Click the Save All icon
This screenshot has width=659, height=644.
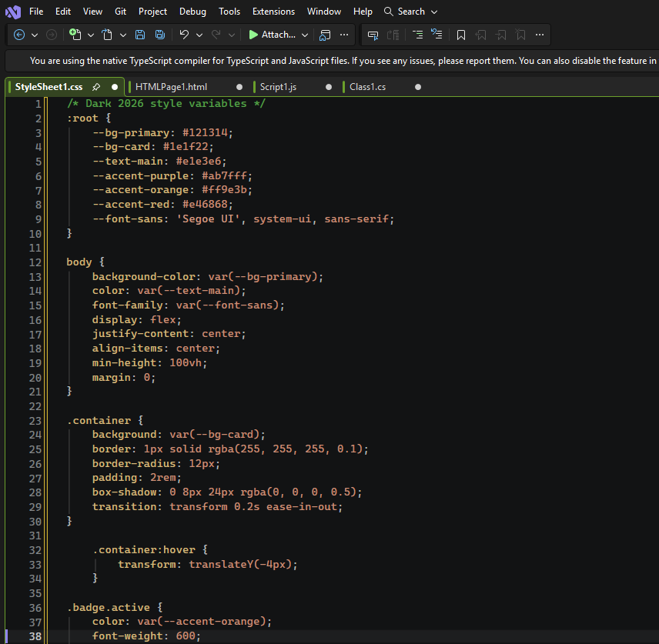[160, 35]
